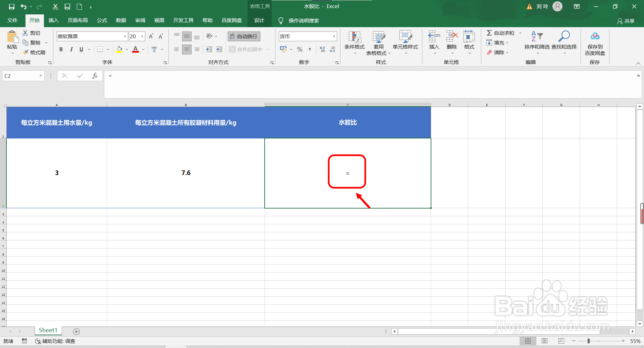Switch to the 设计 table tools tab
Viewport: 644px width, 348px height.
(x=259, y=20)
